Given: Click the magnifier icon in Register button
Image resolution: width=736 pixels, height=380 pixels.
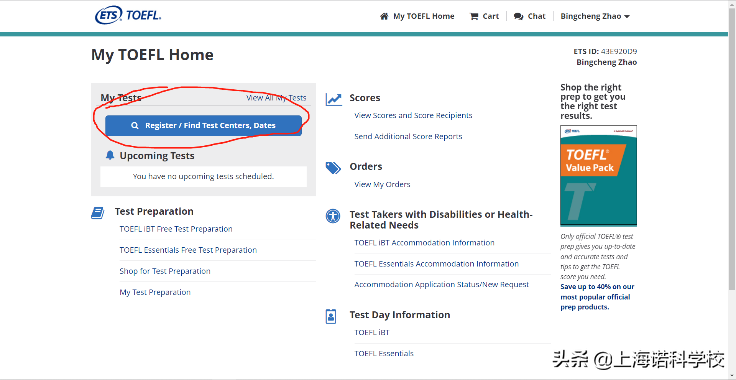Looking at the screenshot, I should (135, 126).
